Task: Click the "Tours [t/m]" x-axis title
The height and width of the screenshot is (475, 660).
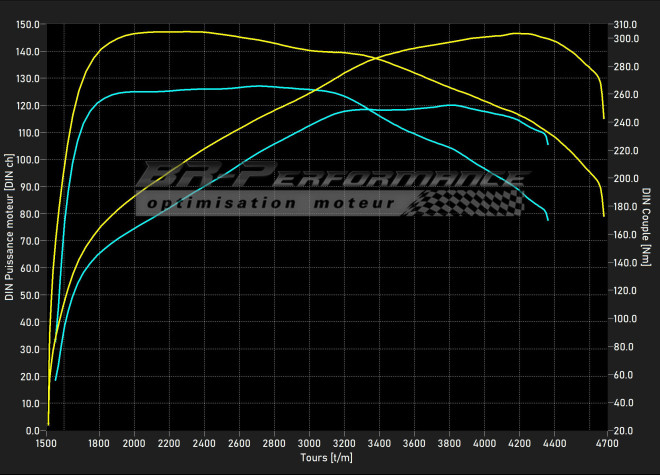Action: (x=326, y=457)
